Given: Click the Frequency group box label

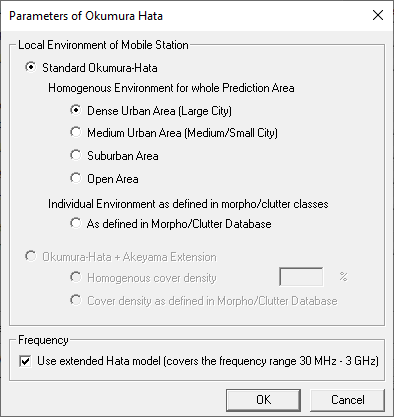Looking at the screenshot, I should click(43, 340).
